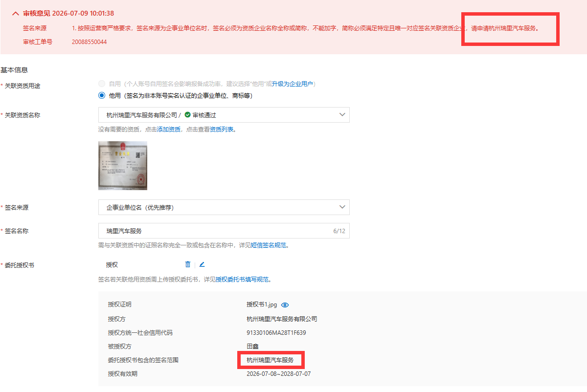Delete the 授权 authorization with trash icon
Viewport: 587px width, 392px height.
(188, 264)
